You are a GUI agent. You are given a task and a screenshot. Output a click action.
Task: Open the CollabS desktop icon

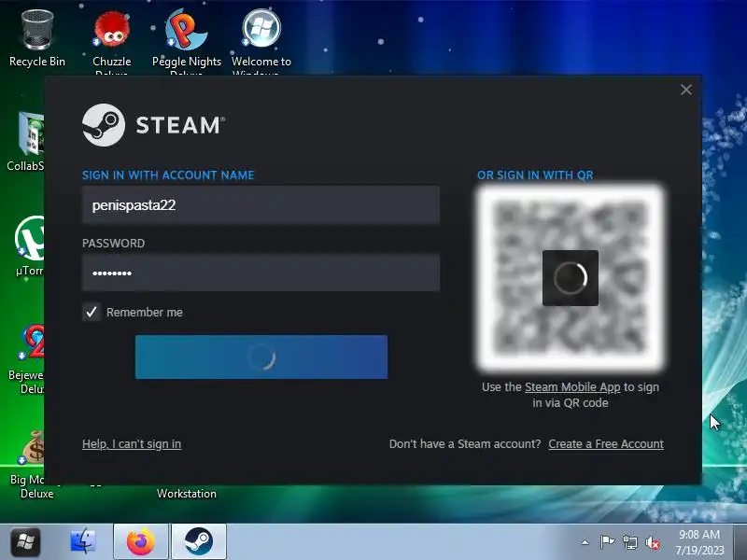coord(28,141)
